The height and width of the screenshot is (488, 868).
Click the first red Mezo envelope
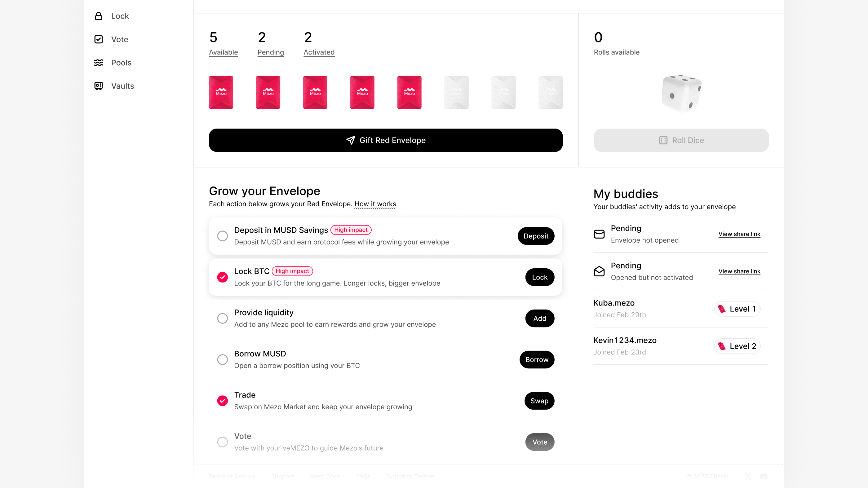[x=221, y=92]
